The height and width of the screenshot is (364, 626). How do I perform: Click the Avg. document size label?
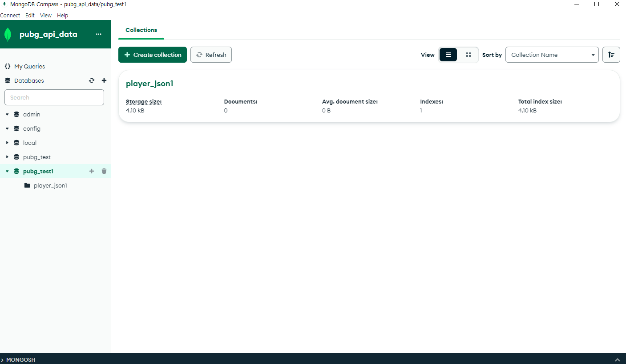[350, 102]
